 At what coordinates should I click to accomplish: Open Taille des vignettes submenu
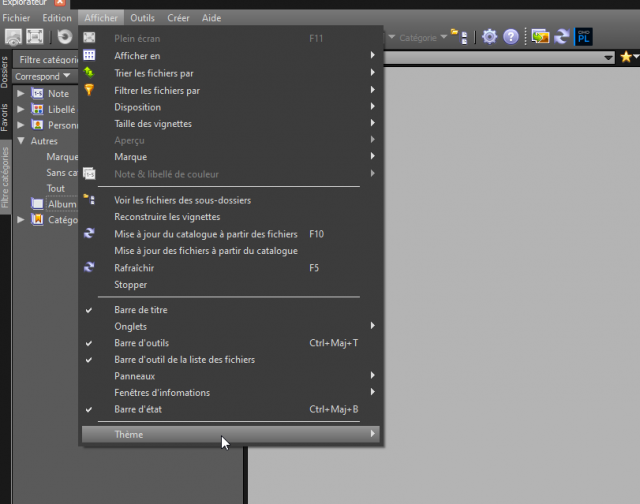click(x=231, y=124)
